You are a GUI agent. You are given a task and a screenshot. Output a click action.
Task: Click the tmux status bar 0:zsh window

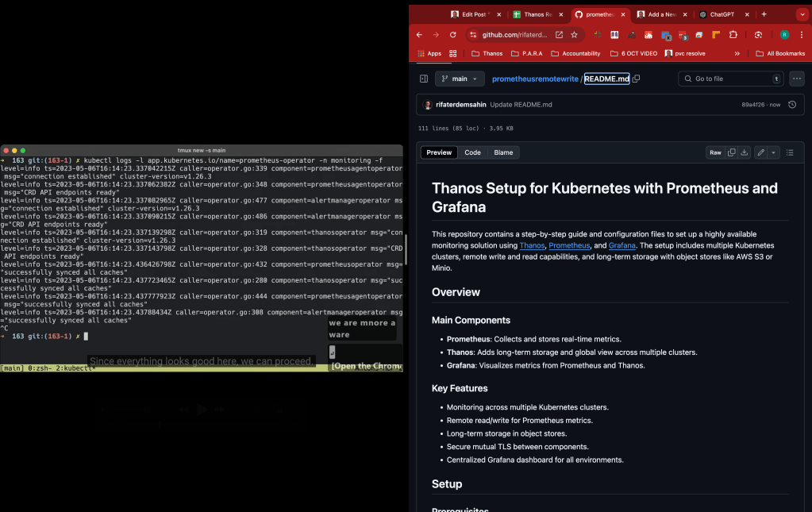click(40, 368)
